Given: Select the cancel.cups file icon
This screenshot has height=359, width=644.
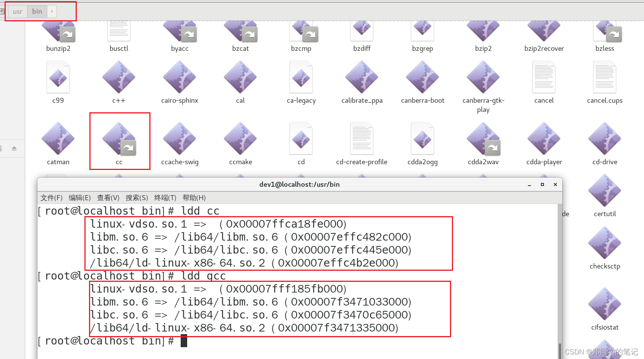Looking at the screenshot, I should 605,77.
